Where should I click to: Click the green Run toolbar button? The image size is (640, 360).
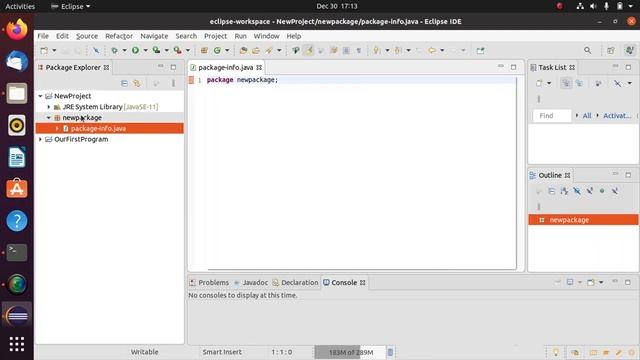pyautogui.click(x=135, y=50)
